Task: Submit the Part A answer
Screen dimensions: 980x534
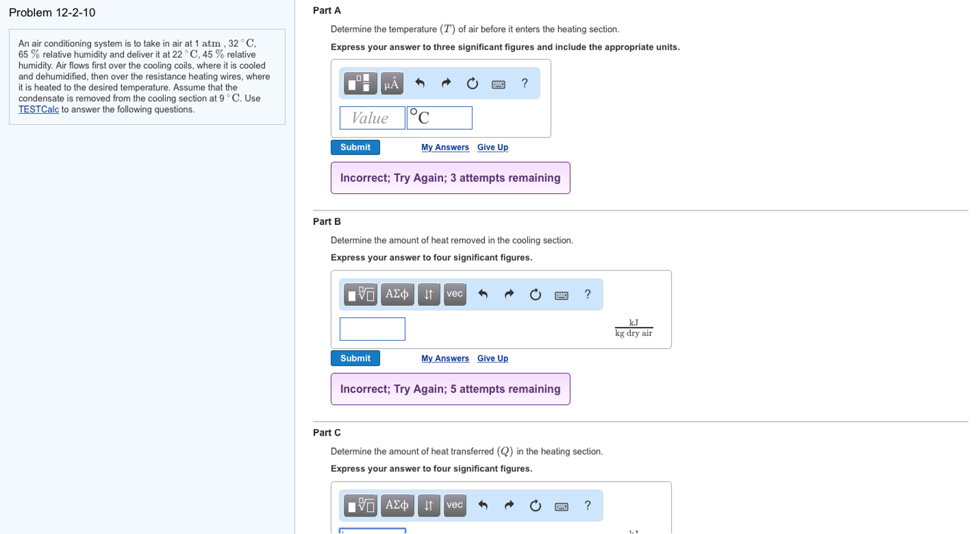Action: (355, 147)
